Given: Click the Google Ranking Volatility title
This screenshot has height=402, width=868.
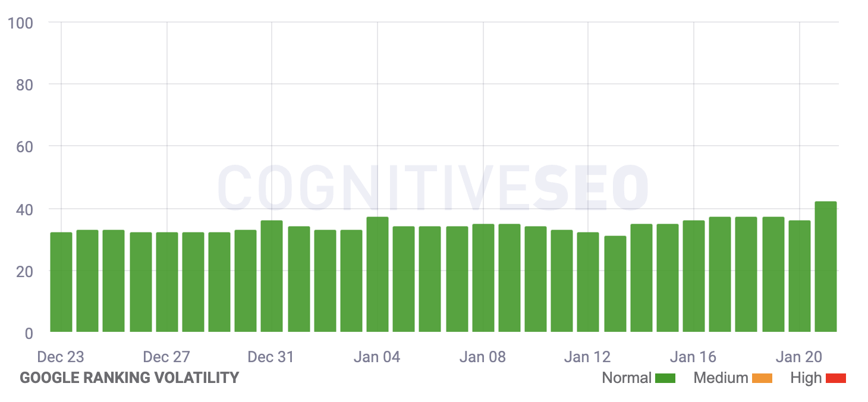Looking at the screenshot, I should point(130,378).
